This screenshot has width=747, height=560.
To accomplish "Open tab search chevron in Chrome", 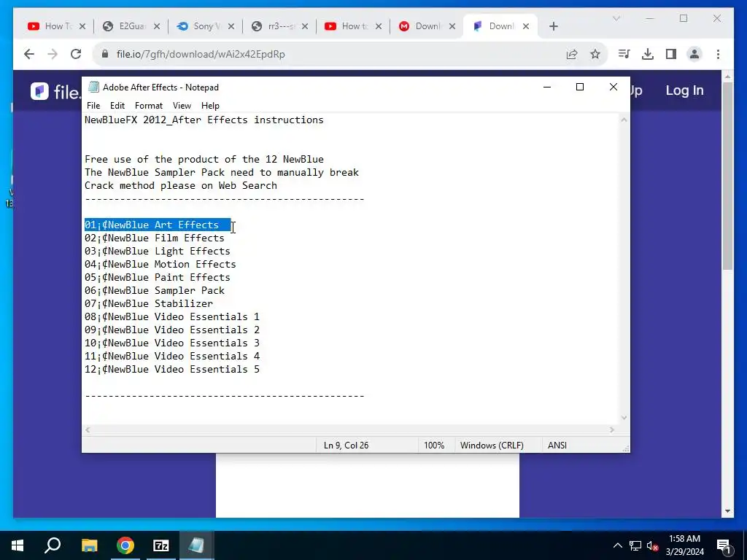I will (616, 18).
